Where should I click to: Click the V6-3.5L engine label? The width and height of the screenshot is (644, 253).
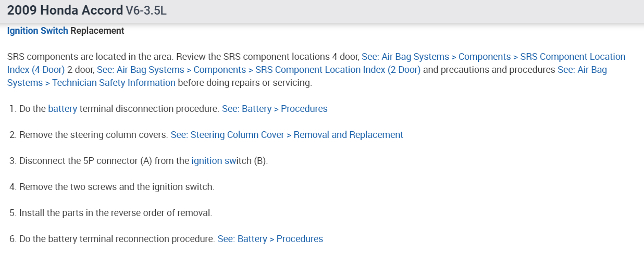(146, 11)
